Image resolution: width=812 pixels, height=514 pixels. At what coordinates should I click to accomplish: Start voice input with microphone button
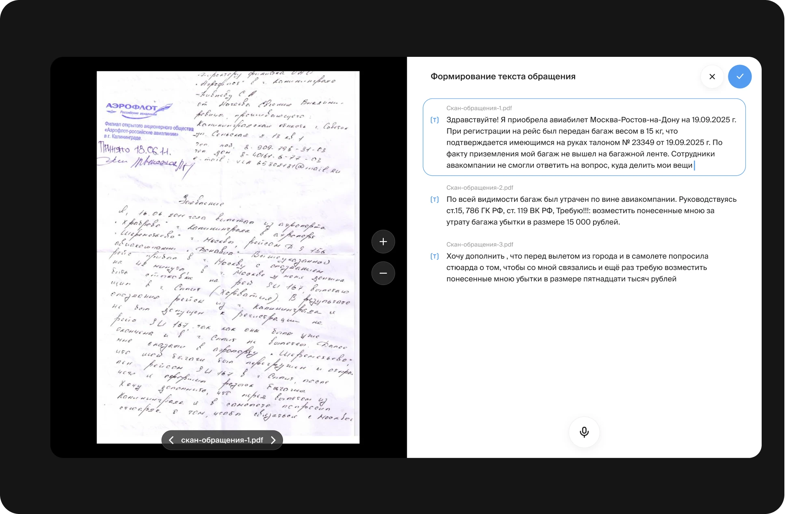584,432
